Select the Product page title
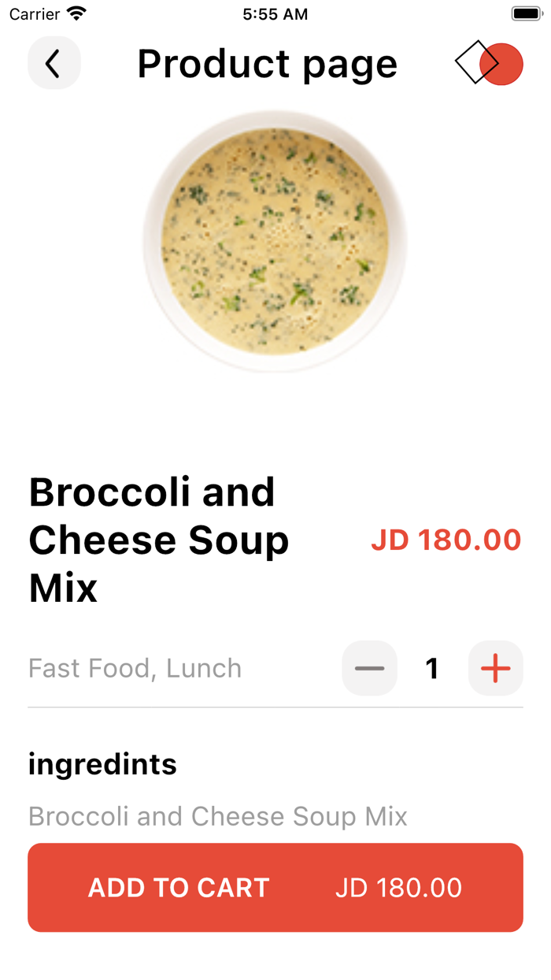 point(267,63)
